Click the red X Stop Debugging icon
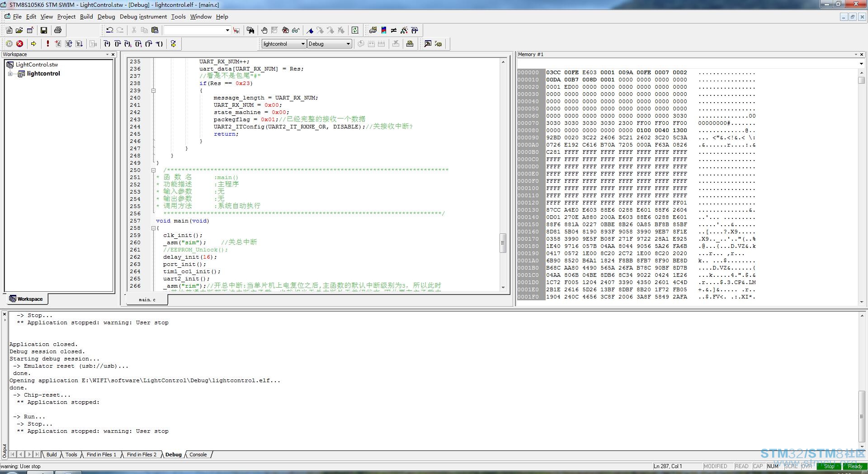The height and width of the screenshot is (474, 868). (x=19, y=44)
